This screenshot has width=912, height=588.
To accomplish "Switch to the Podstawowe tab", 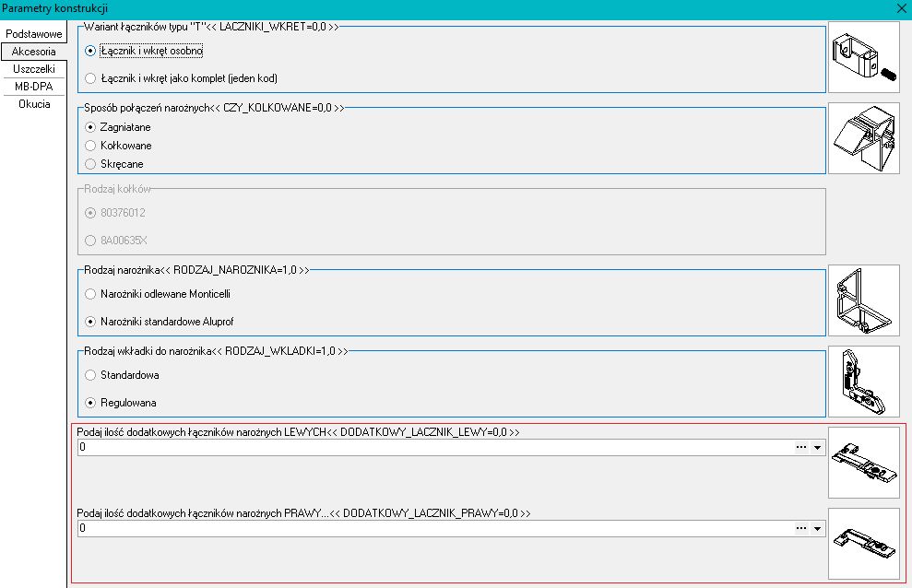I will pos(33,34).
